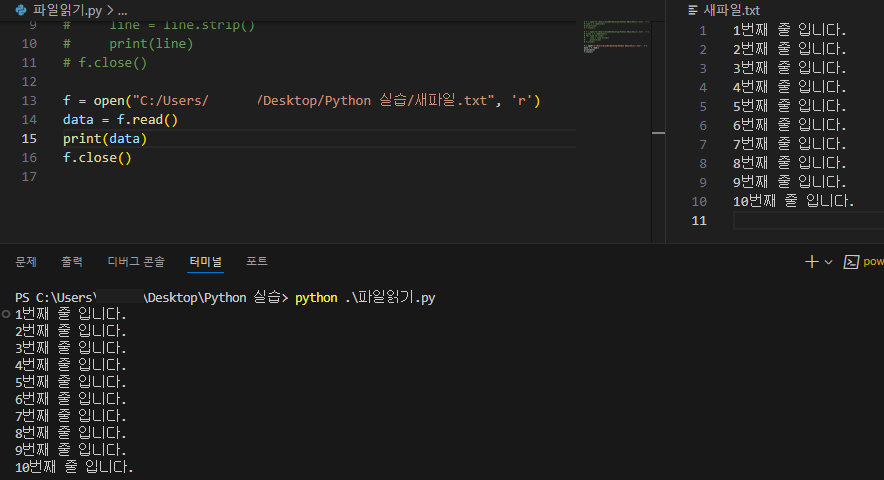
Task: Click '7번째 줄 입니다.' in terminal output
Action: point(70,416)
